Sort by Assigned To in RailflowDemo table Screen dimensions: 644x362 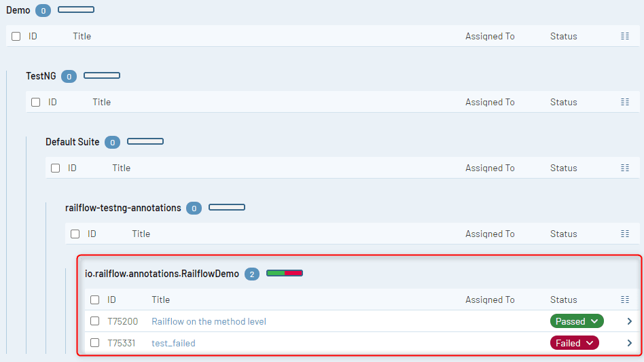pos(490,300)
